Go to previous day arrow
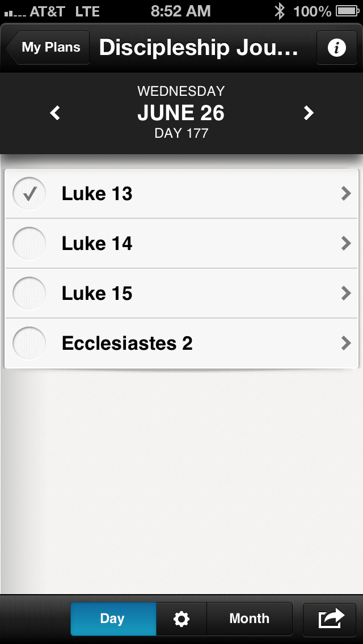The height and width of the screenshot is (644, 363). coord(55,113)
